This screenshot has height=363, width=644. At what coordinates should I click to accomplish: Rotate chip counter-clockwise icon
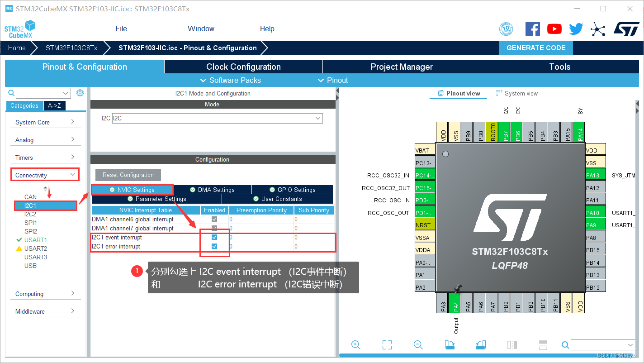tap(481, 345)
